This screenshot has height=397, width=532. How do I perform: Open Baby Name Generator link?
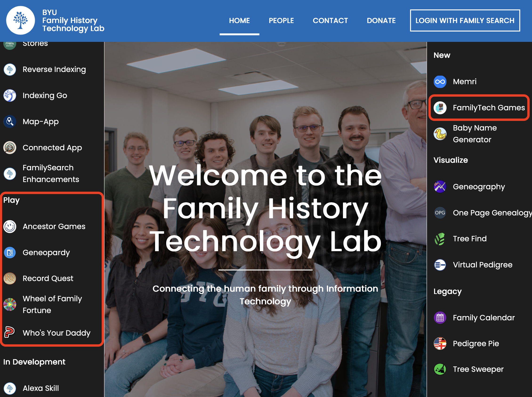(475, 134)
